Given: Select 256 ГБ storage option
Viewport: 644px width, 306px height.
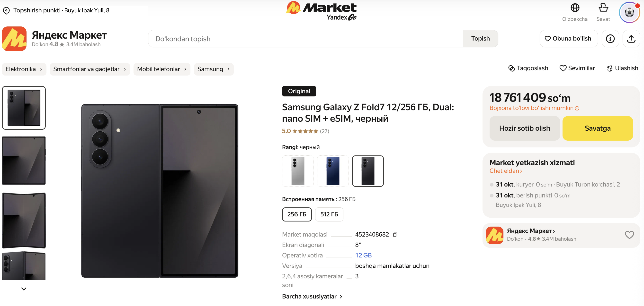Looking at the screenshot, I should click(297, 214).
